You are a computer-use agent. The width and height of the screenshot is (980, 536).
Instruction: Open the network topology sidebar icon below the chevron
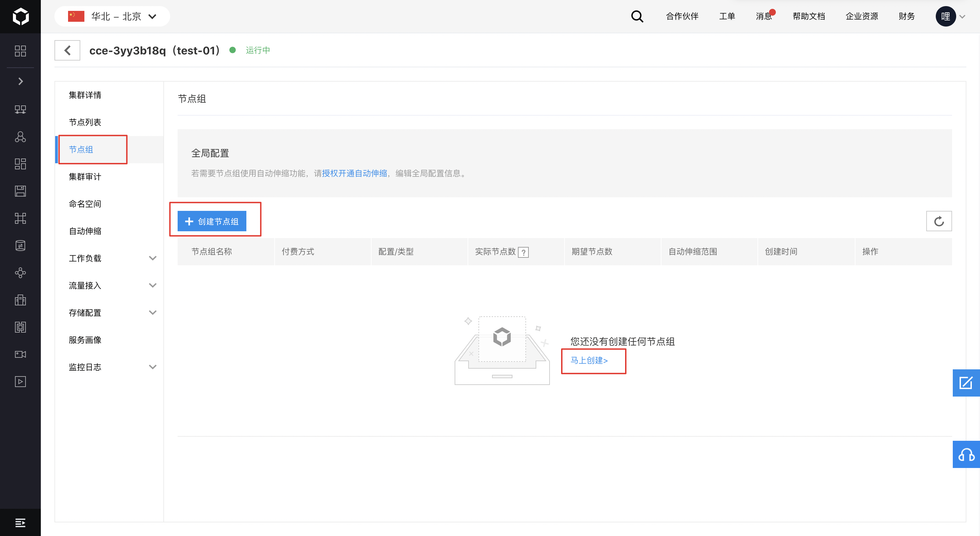tap(20, 110)
